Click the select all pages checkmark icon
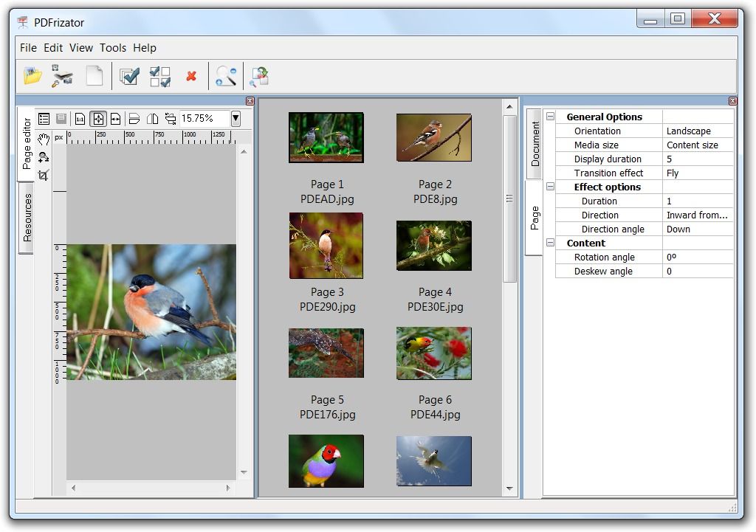 tap(129, 76)
